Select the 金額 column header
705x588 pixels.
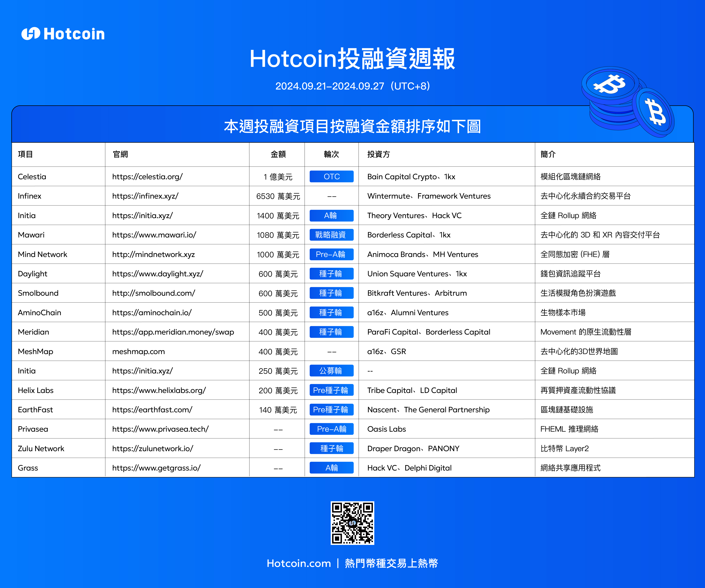point(278,154)
